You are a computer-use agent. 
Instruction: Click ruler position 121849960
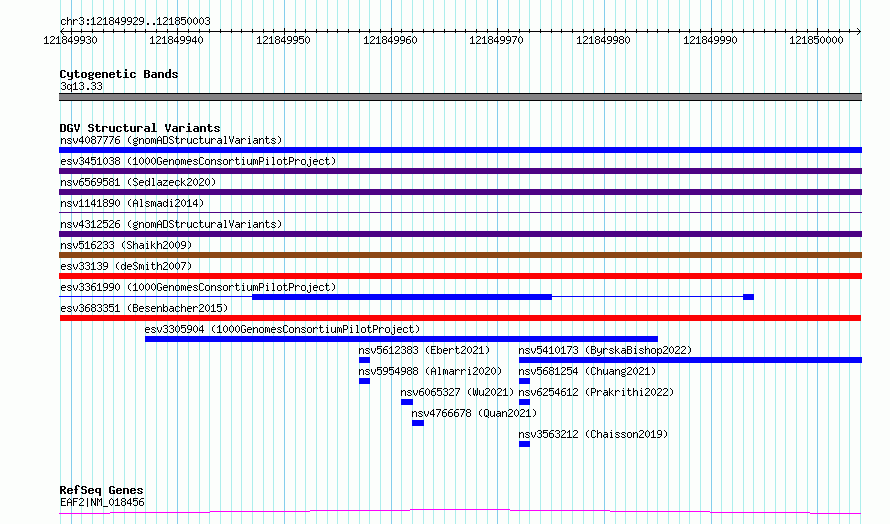pos(390,40)
